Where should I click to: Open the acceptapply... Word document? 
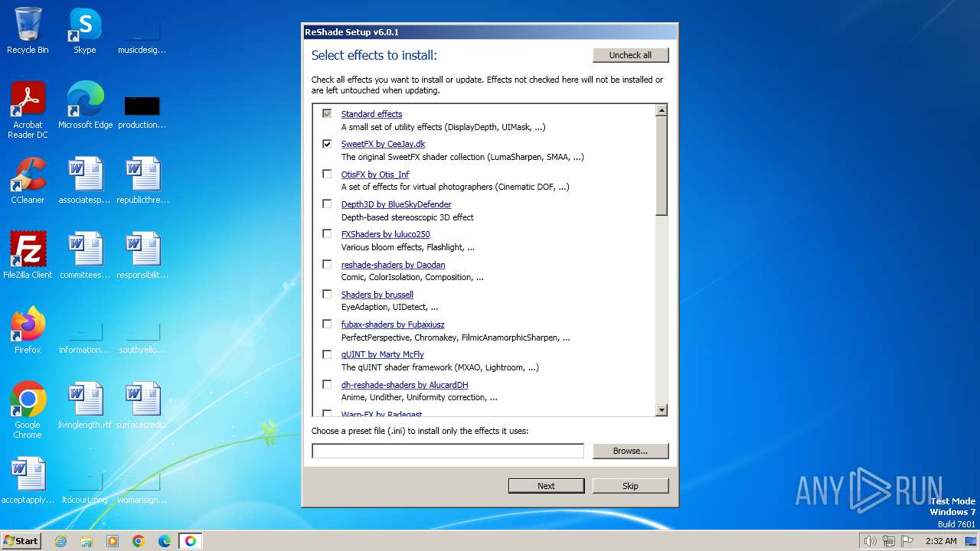[28, 480]
